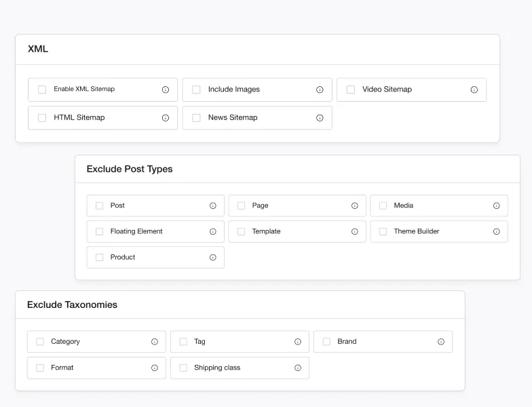532x407 pixels.
Task: Click info icon beside Post
Action: (213, 206)
